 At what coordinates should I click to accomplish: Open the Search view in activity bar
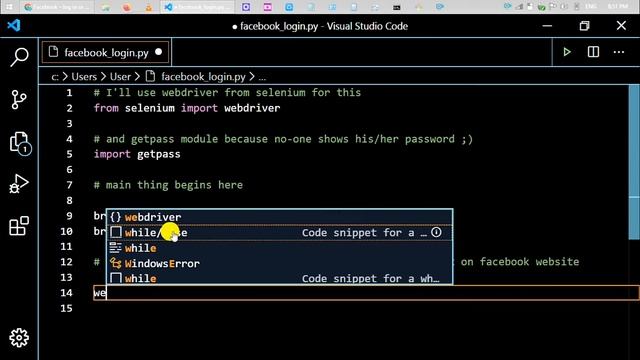click(x=19, y=57)
